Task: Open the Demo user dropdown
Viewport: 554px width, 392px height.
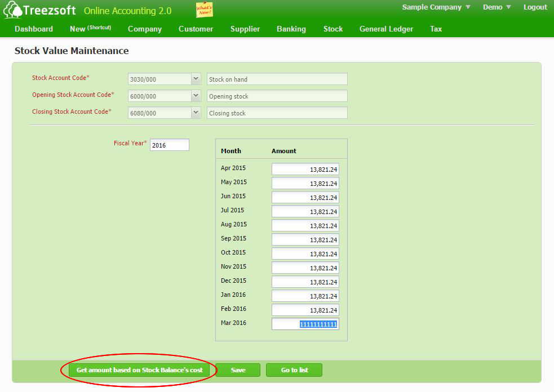Action: click(496, 7)
